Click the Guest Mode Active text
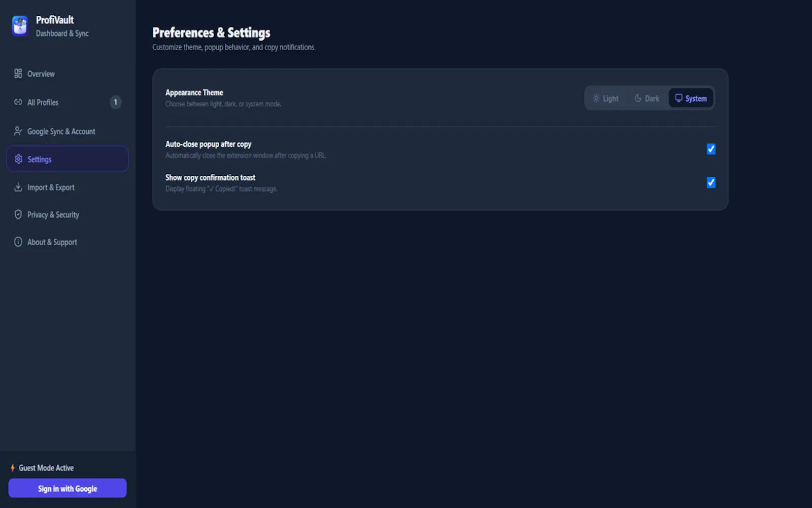This screenshot has height=508, width=812. pos(46,468)
